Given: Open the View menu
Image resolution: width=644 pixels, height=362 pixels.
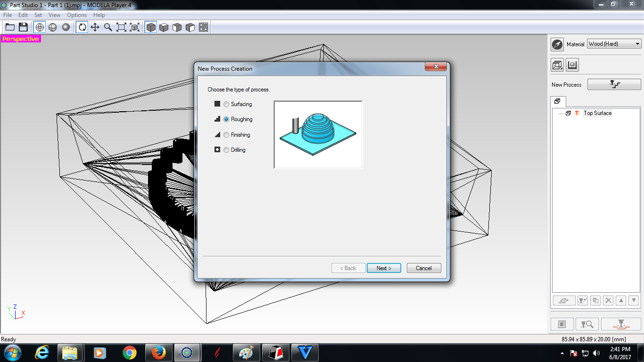Looking at the screenshot, I should (x=54, y=15).
